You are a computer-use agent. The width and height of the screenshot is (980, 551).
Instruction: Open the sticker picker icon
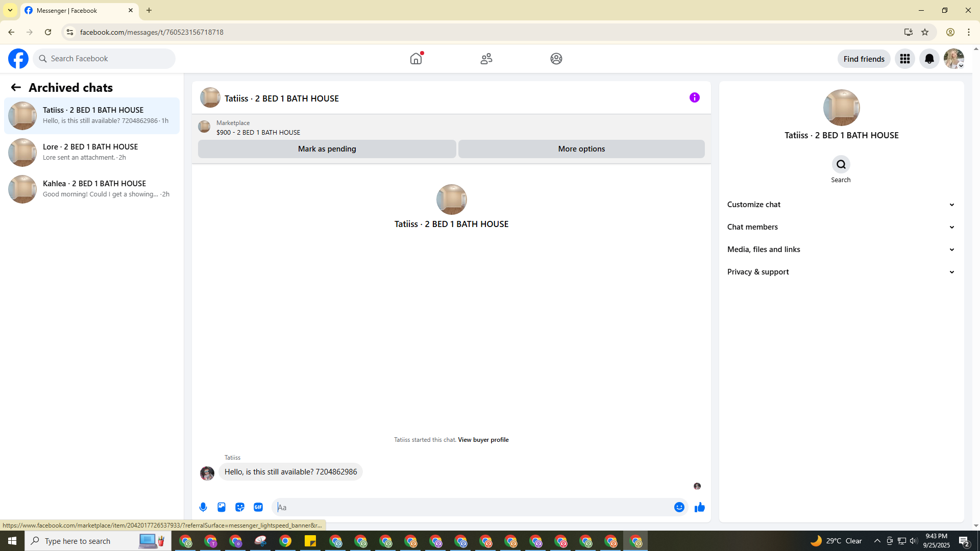click(x=240, y=507)
